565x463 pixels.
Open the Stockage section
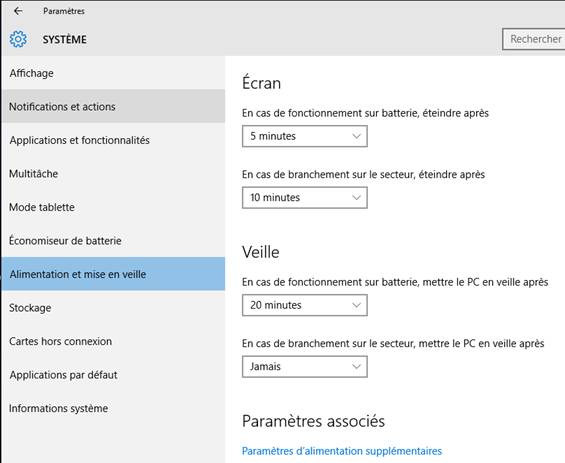[x=113, y=308]
